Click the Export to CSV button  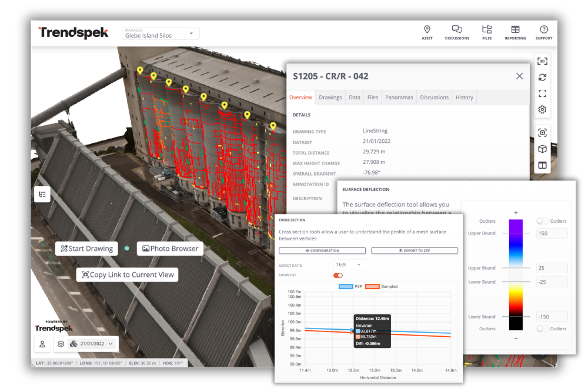point(415,250)
